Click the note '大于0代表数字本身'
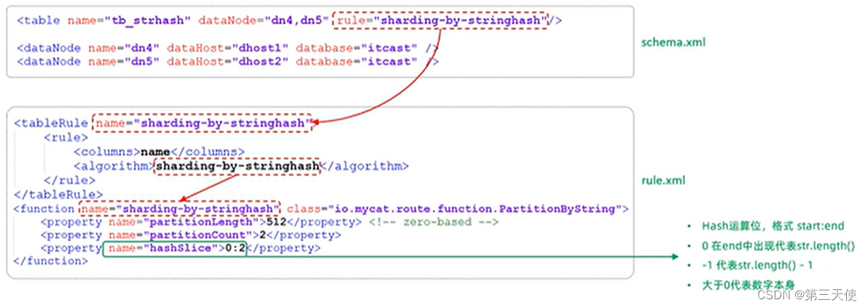 748,285
